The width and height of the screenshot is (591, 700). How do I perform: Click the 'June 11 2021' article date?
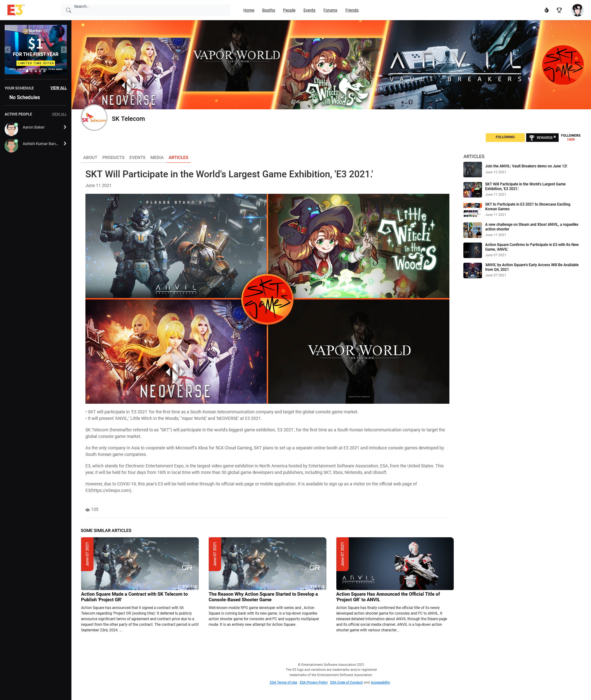coord(98,185)
